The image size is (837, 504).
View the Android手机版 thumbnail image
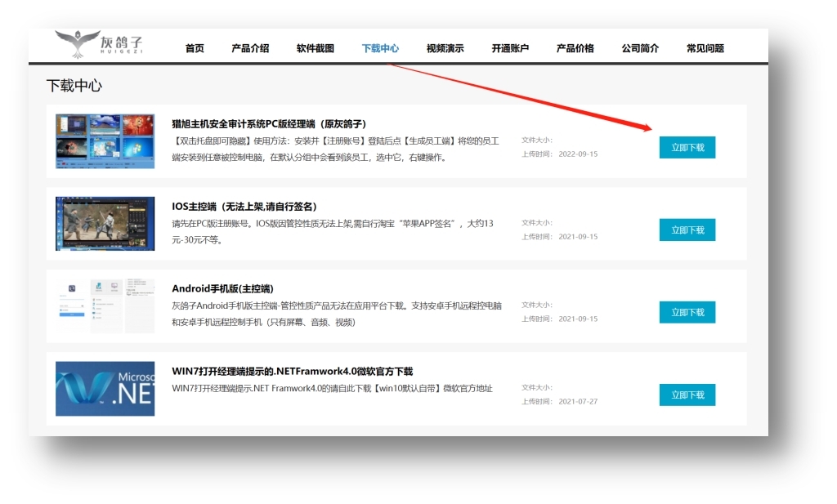click(x=105, y=306)
